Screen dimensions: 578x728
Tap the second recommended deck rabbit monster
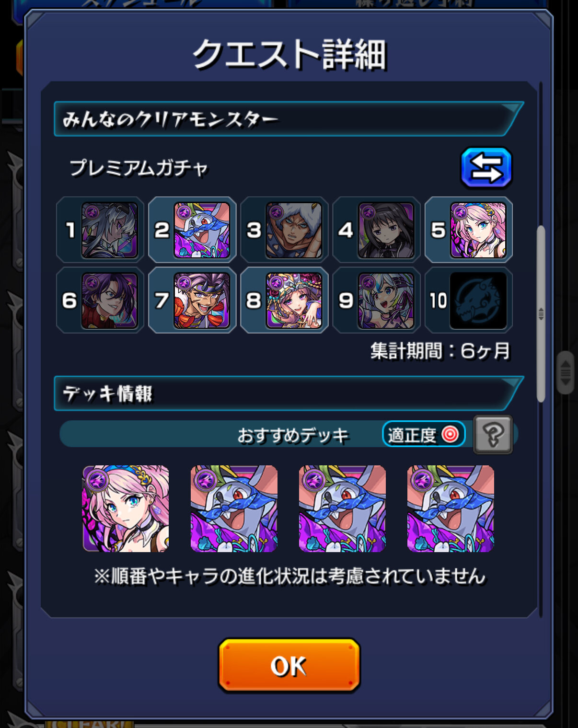[x=234, y=508]
